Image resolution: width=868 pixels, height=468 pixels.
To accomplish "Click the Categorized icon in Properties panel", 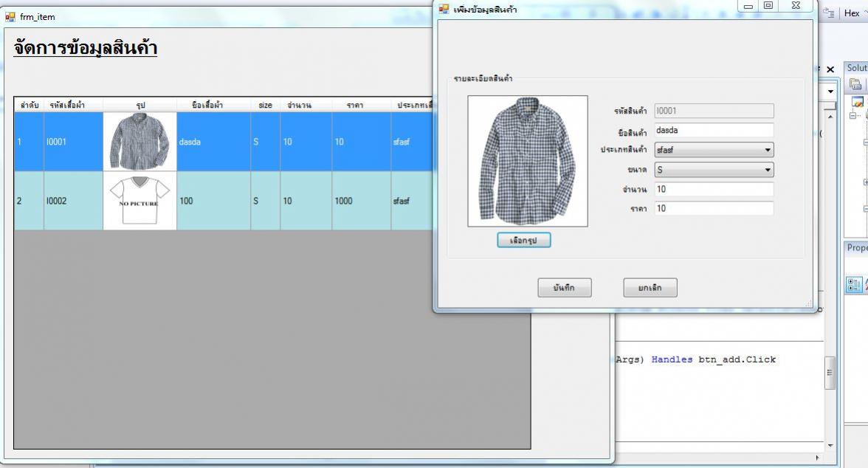I will tap(853, 284).
